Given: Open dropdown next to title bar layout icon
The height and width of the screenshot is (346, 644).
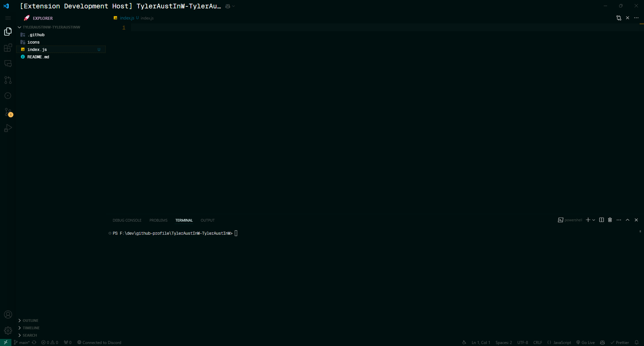Looking at the screenshot, I should pos(233,6).
